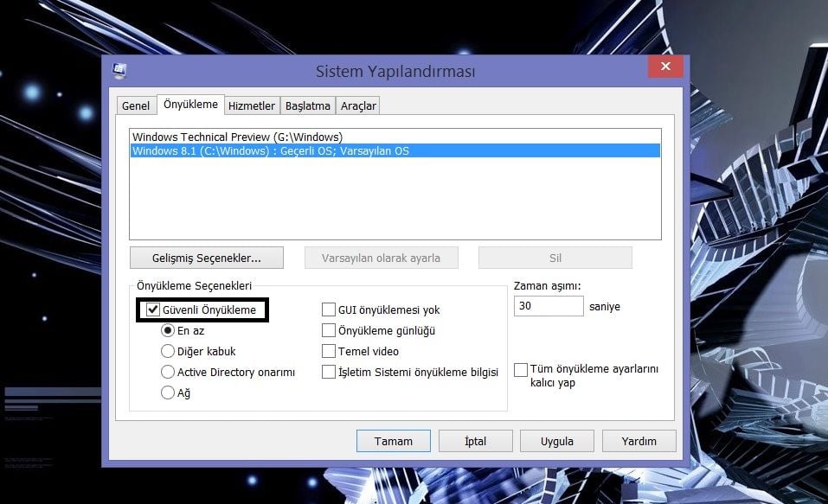Select Active Directory onarımı radio option

[x=167, y=372]
